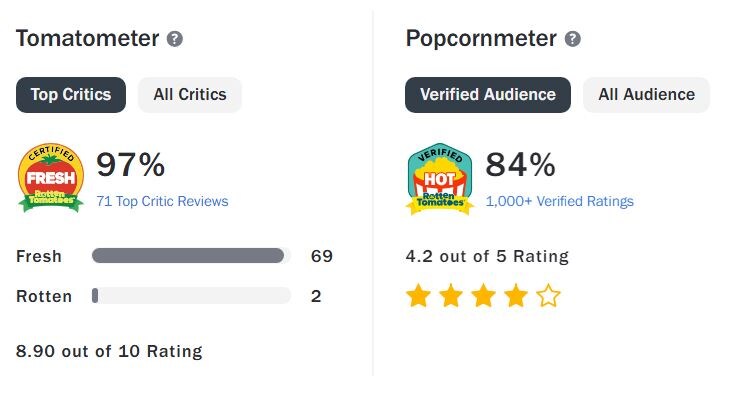Click the 84% Popcornmeter score
Screen dimensions: 744x400
click(x=520, y=165)
